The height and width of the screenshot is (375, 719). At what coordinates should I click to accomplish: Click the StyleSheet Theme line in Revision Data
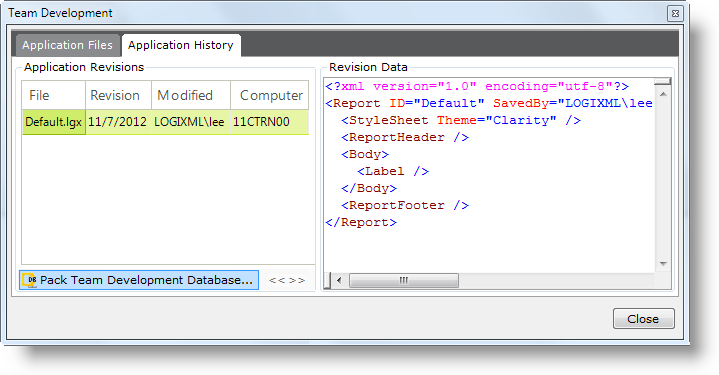[461, 121]
